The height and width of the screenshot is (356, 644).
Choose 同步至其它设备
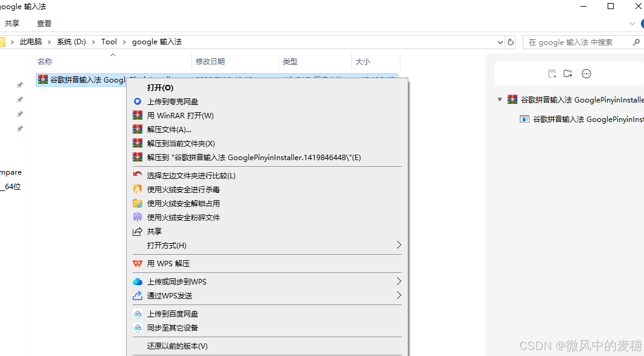point(173,327)
